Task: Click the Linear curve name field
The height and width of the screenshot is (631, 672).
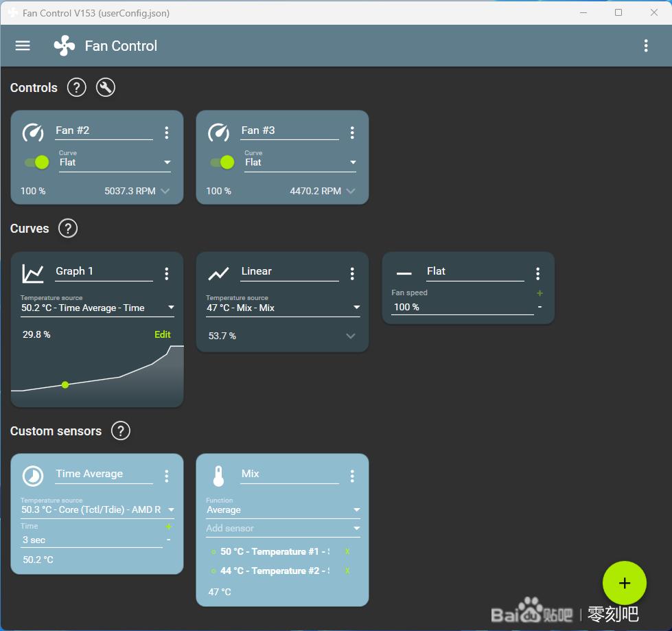Action: pyautogui.click(x=290, y=271)
